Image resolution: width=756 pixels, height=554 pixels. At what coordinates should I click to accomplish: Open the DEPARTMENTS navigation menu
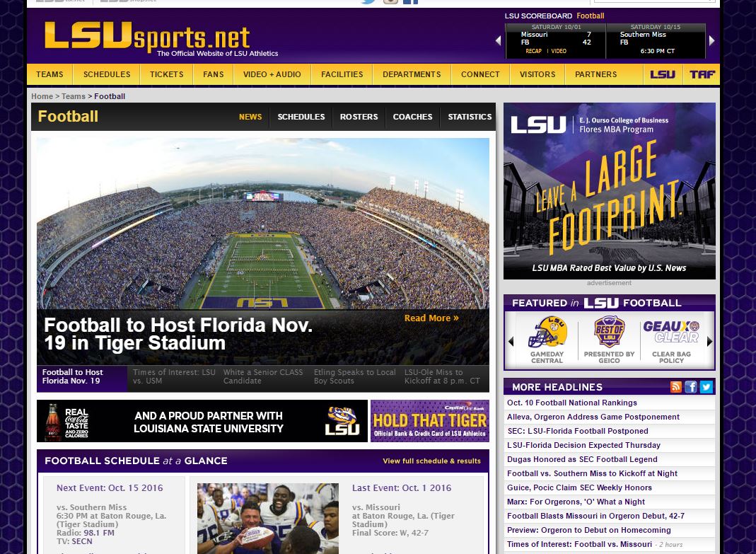(x=412, y=74)
